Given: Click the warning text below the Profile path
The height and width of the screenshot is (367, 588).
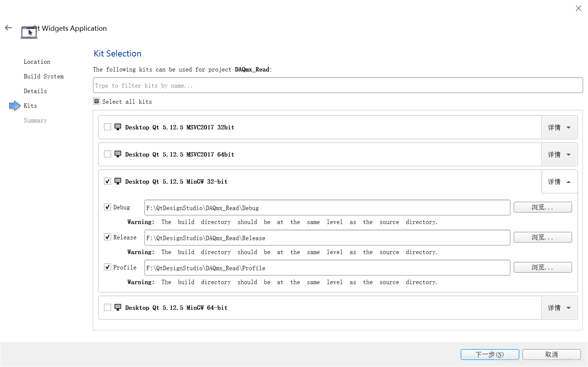Looking at the screenshot, I should coord(282,282).
